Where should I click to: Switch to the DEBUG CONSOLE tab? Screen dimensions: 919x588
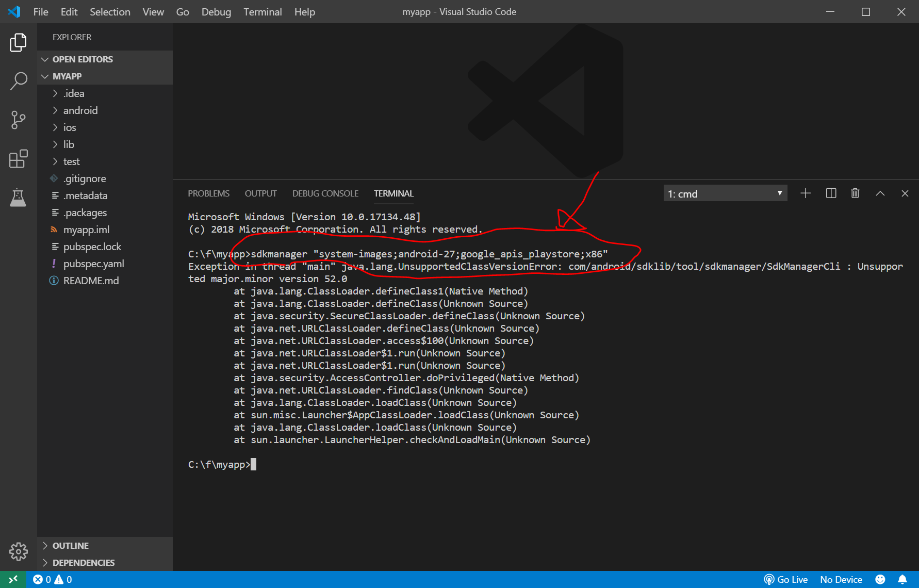pos(325,193)
